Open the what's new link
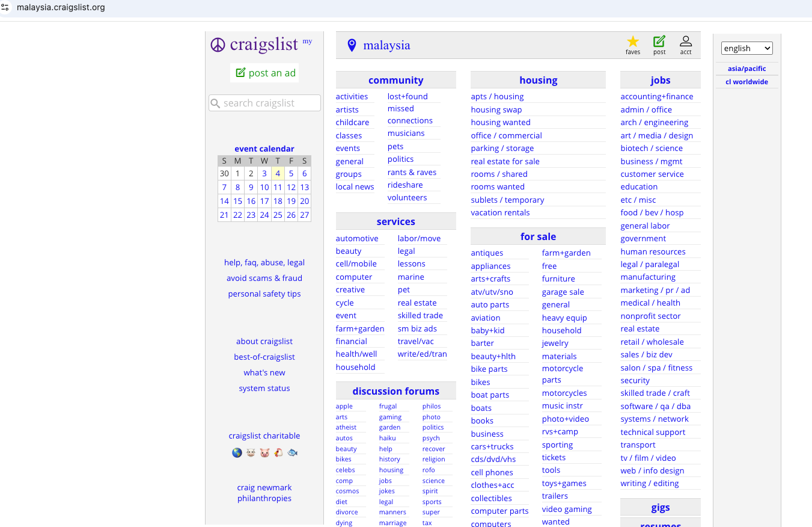The image size is (812, 527). click(x=264, y=372)
